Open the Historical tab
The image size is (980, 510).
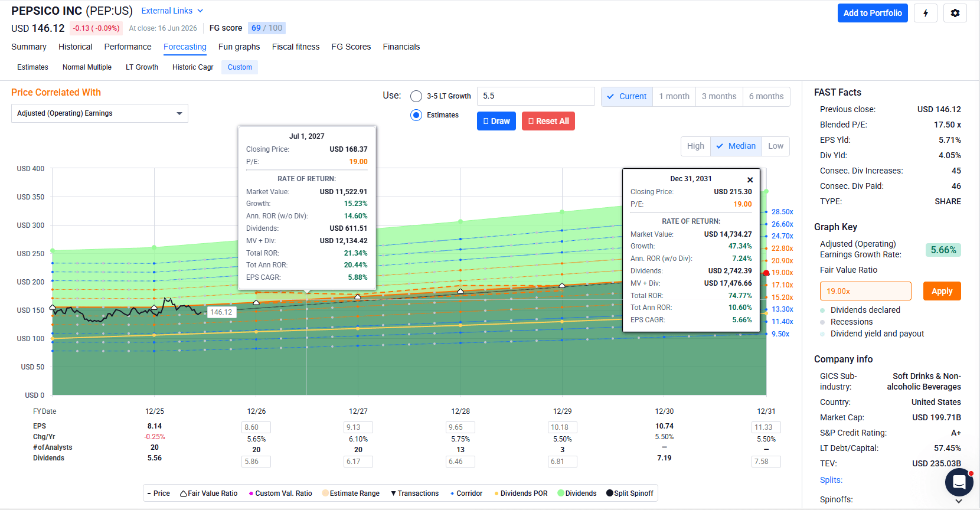(x=75, y=47)
